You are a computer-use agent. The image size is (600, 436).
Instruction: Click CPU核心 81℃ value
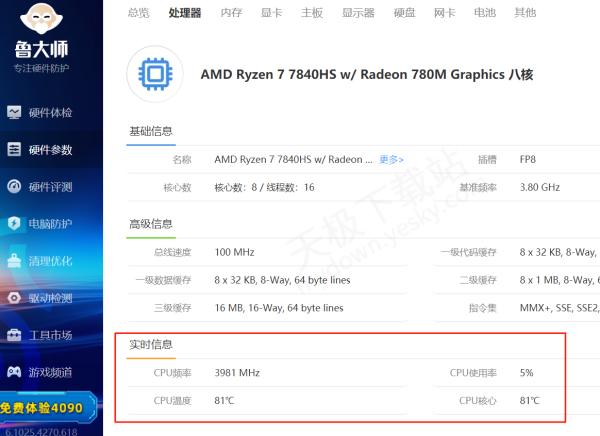point(530,401)
